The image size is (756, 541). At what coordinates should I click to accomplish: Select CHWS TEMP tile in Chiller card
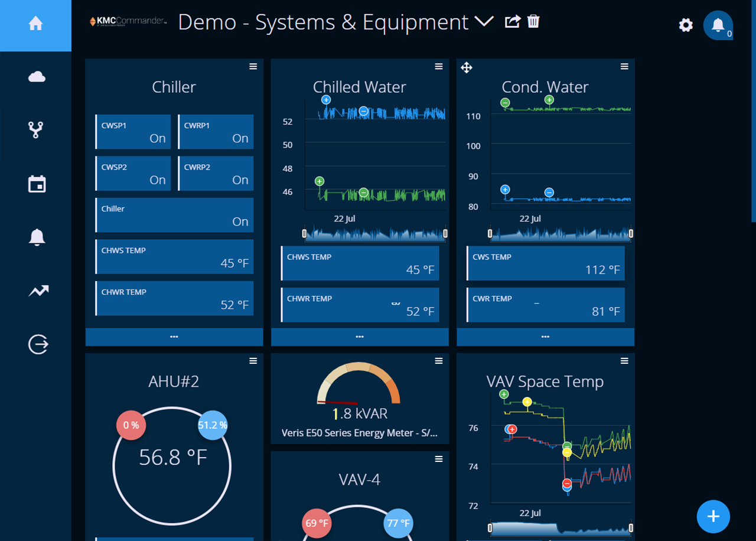pos(174,257)
